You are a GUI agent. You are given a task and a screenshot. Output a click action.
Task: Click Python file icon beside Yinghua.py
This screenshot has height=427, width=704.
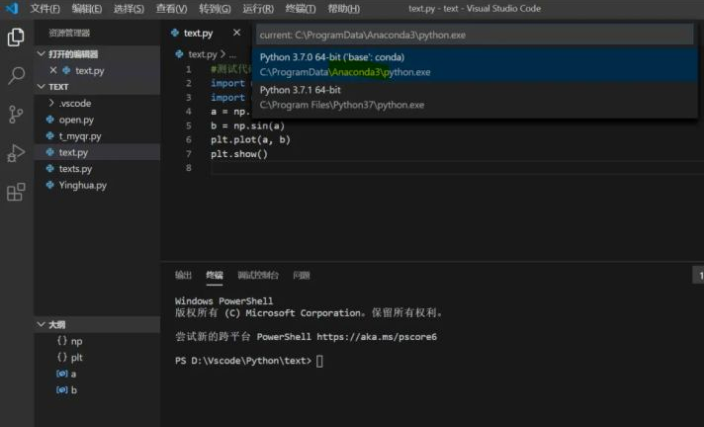[50, 185]
